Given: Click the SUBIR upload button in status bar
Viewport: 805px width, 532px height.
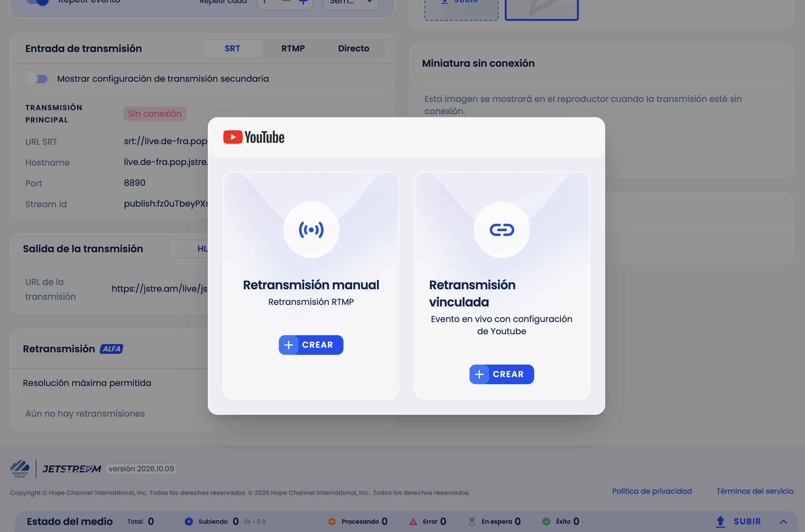Looking at the screenshot, I should [738, 522].
